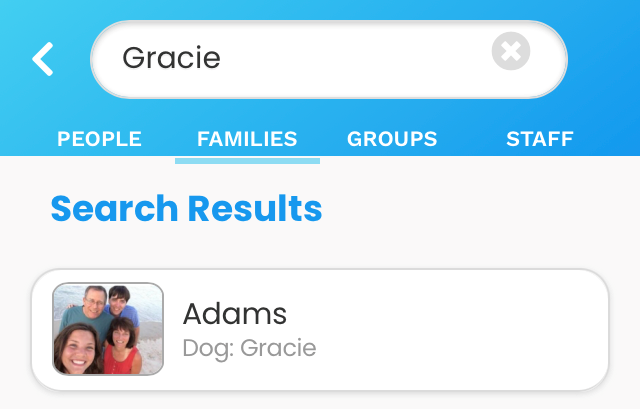Place cursor on the word Gracie in search
This screenshot has width=640, height=409.
(x=171, y=58)
